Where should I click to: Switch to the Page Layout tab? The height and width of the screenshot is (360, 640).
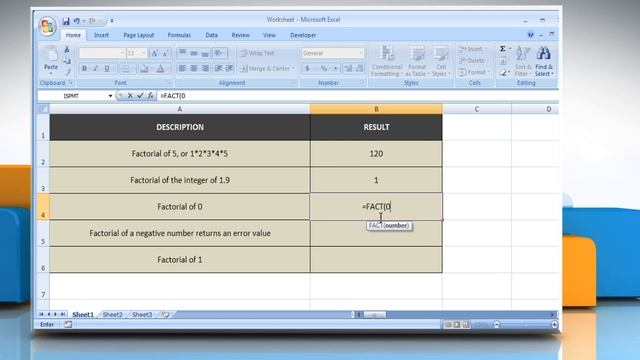click(x=138, y=35)
